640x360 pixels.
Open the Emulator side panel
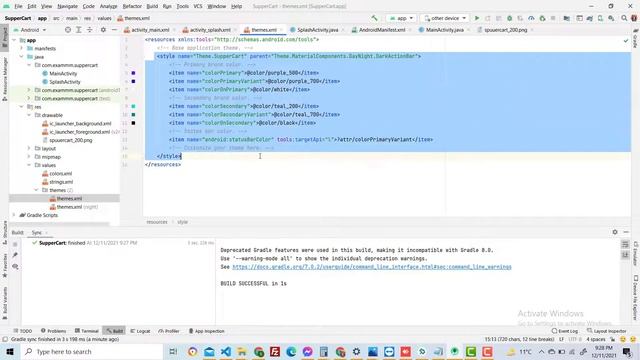tap(635, 253)
